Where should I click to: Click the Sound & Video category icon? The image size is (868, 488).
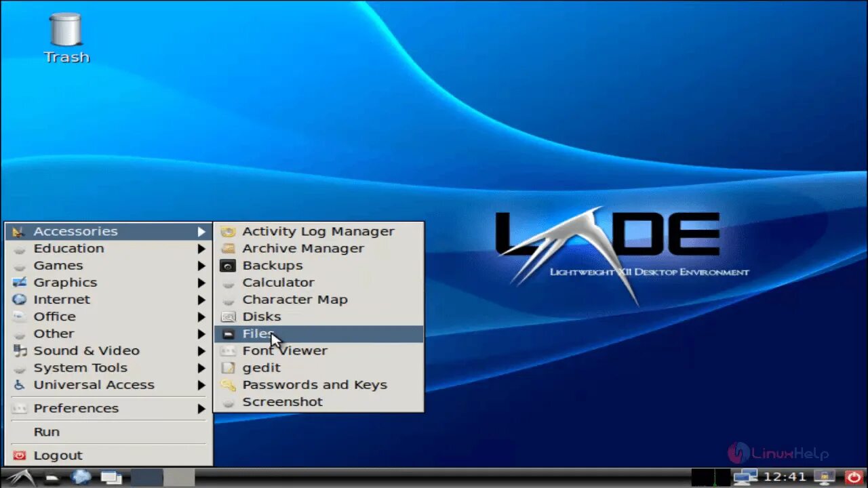pos(20,350)
